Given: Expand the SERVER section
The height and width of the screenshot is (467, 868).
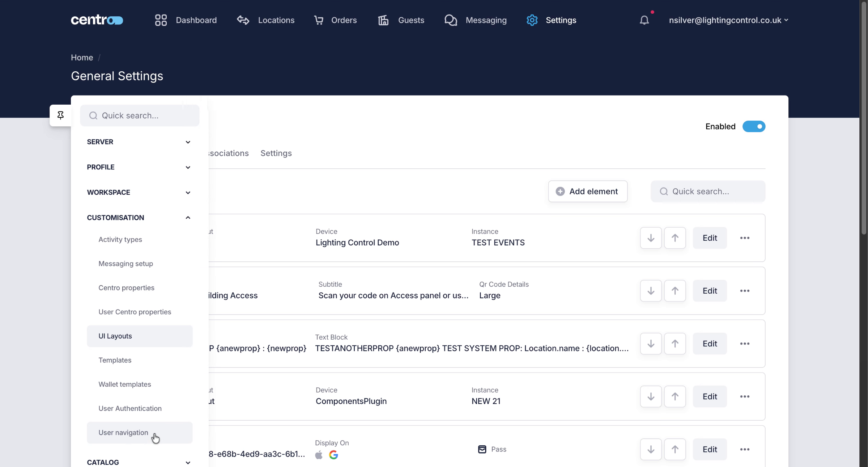Looking at the screenshot, I should click(x=188, y=142).
